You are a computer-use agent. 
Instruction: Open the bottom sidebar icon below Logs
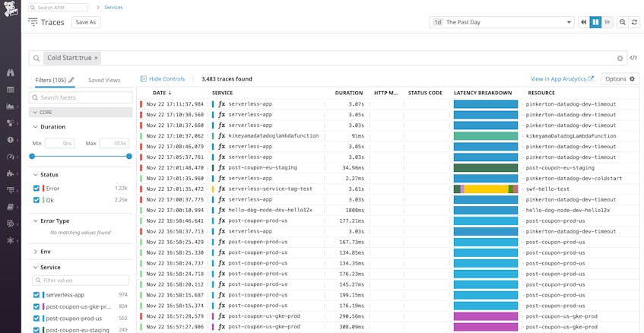point(11,240)
